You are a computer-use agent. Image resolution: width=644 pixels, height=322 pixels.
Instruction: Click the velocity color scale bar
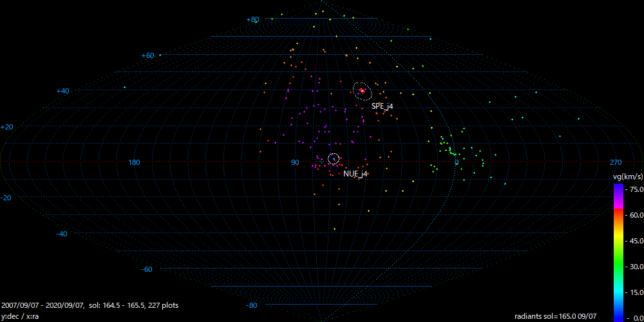[618, 251]
